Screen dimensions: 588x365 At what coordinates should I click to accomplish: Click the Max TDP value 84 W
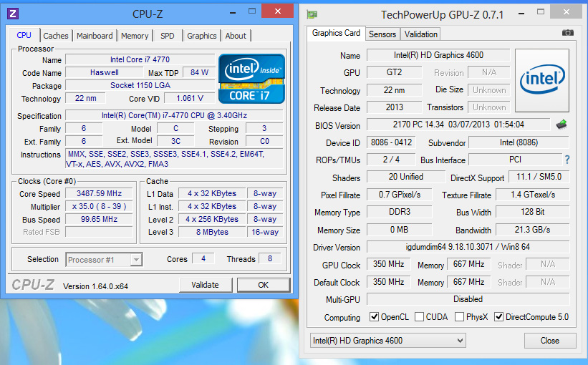pos(199,72)
